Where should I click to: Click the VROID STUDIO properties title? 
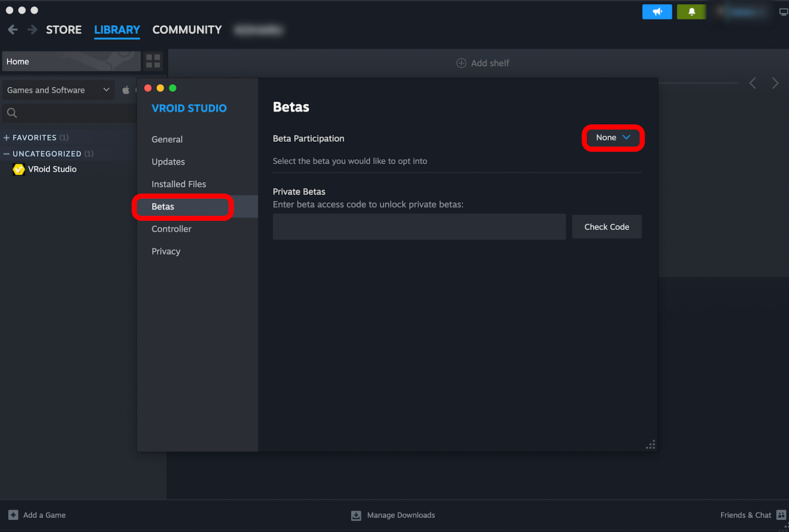(189, 108)
